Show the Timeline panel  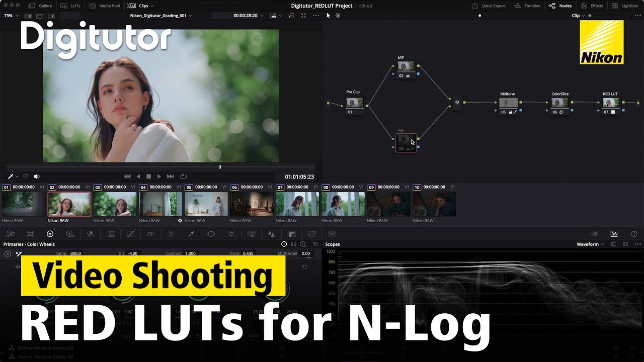pyautogui.click(x=528, y=6)
